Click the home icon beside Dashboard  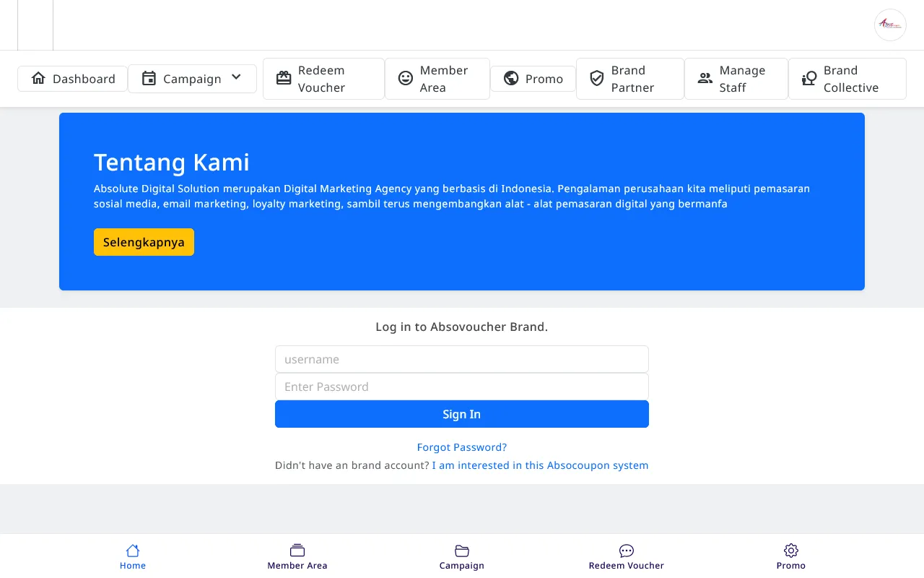click(x=38, y=79)
